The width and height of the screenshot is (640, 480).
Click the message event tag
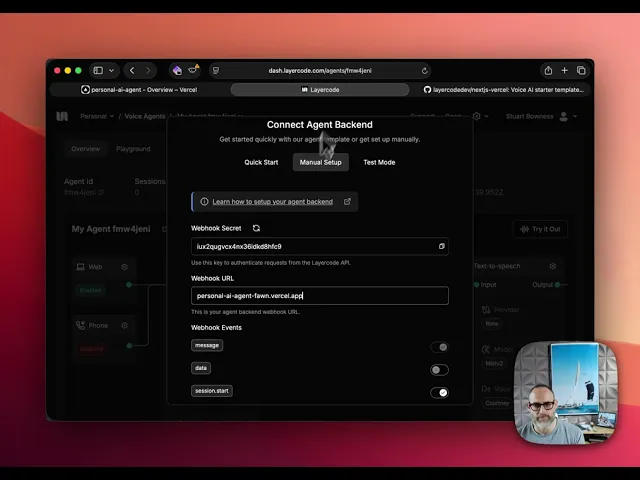click(x=207, y=345)
